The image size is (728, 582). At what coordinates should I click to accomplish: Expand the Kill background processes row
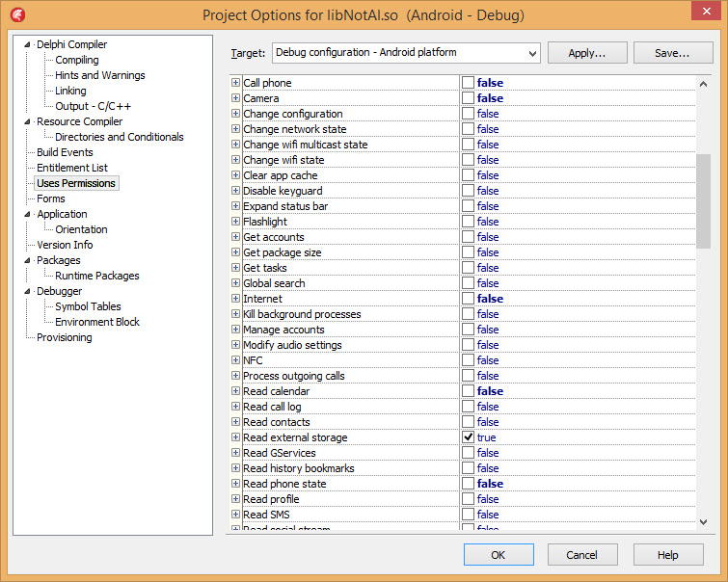click(x=235, y=314)
